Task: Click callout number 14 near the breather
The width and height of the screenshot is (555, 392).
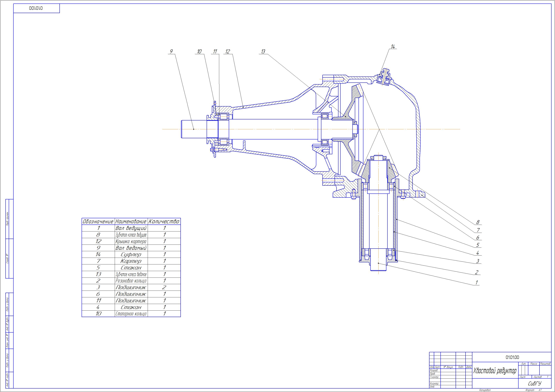Action: click(x=393, y=47)
